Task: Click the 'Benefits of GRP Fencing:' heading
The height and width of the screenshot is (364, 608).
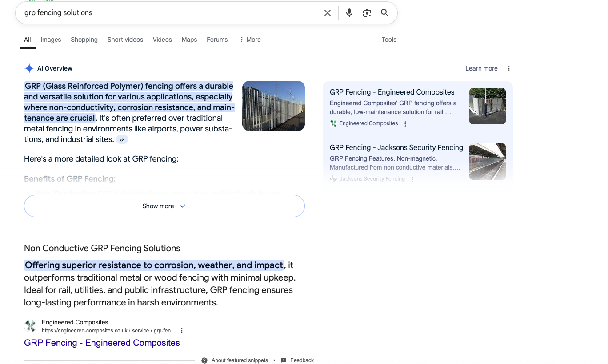Action: click(70, 179)
